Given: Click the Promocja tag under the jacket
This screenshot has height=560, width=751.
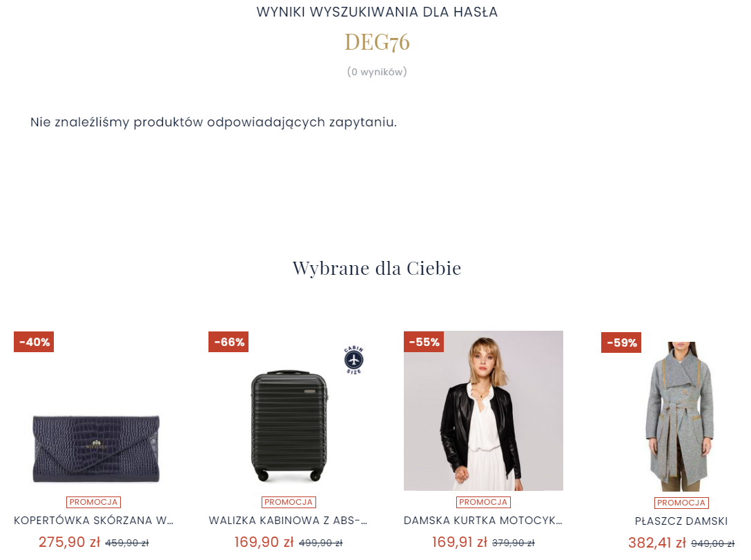Looking at the screenshot, I should coord(483,502).
